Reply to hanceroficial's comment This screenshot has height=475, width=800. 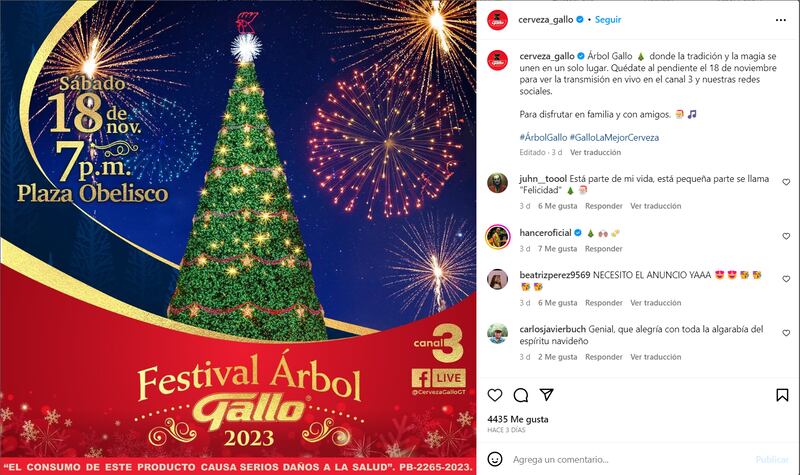click(604, 248)
